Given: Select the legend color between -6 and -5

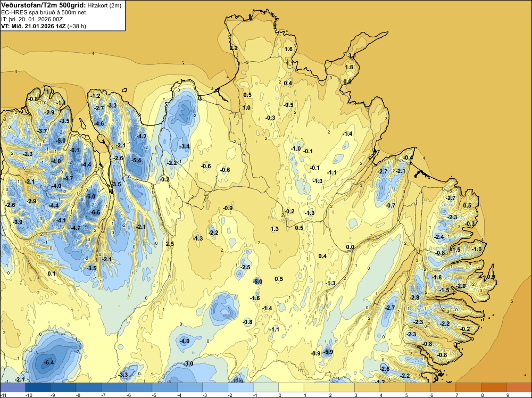Looking at the screenshot, I should click(x=139, y=387).
